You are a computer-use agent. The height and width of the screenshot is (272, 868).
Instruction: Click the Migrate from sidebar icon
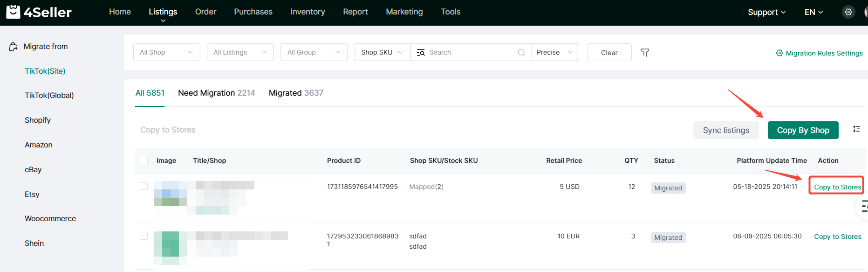click(14, 47)
